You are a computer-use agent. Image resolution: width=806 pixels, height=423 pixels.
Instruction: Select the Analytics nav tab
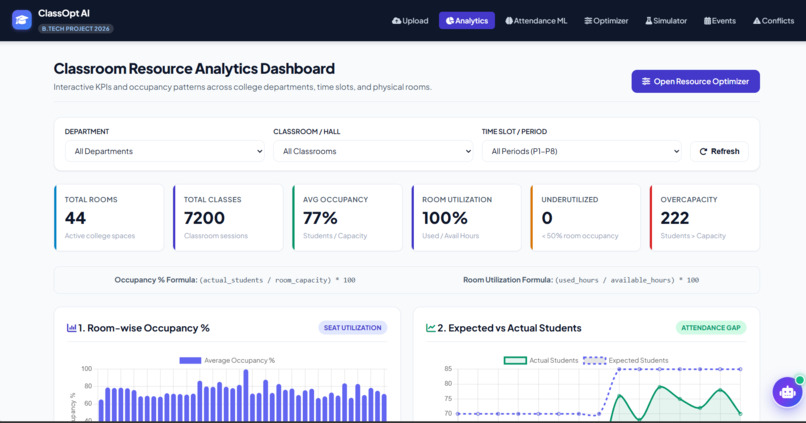tap(467, 21)
